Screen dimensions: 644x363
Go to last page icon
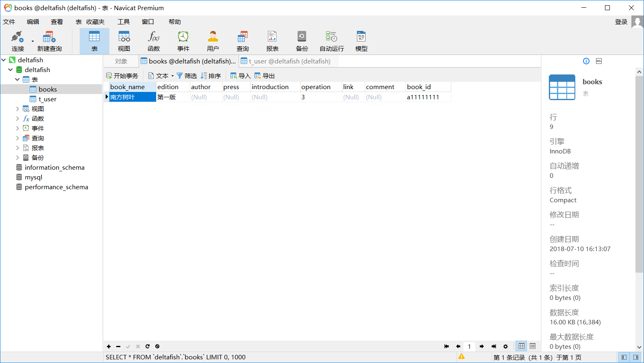(494, 346)
